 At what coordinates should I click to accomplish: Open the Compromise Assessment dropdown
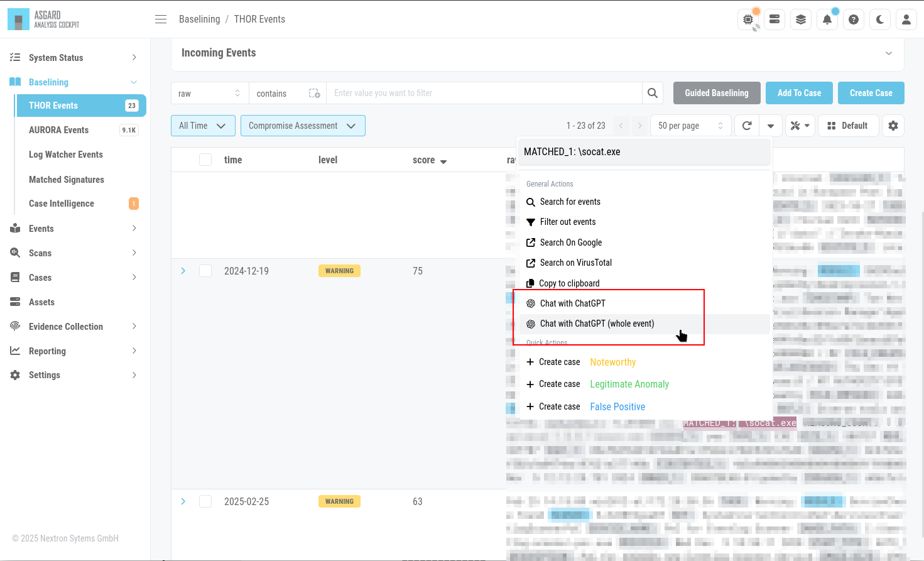pos(303,126)
